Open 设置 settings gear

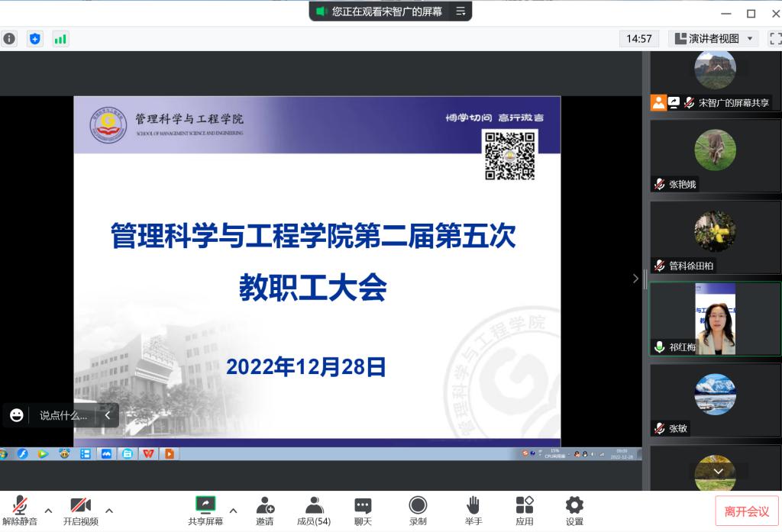point(574,510)
